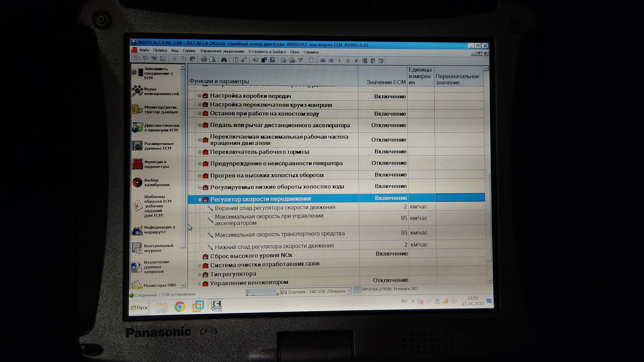644x362 pixels.
Task: Expand Настройка коробки передач node
Action: (200, 96)
